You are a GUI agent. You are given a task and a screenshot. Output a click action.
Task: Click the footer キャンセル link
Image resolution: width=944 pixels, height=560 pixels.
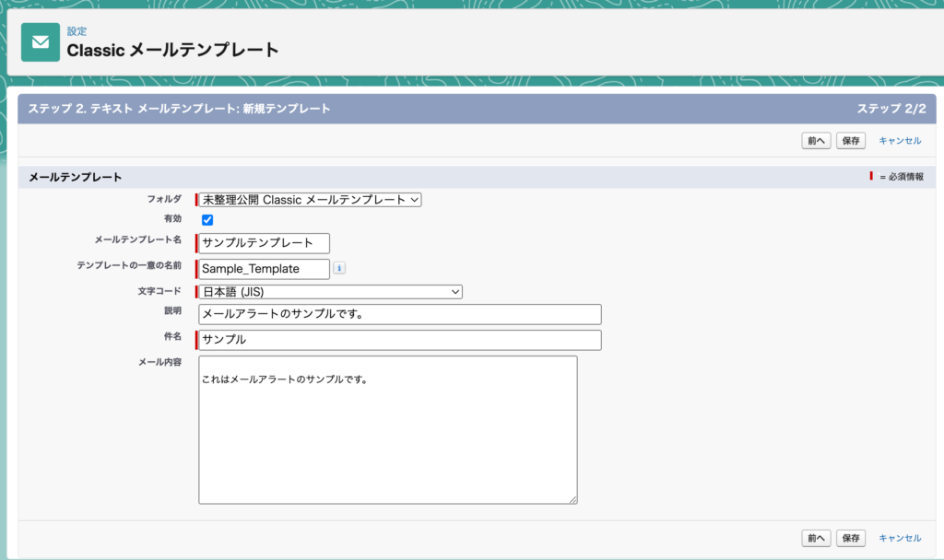pyautogui.click(x=900, y=538)
